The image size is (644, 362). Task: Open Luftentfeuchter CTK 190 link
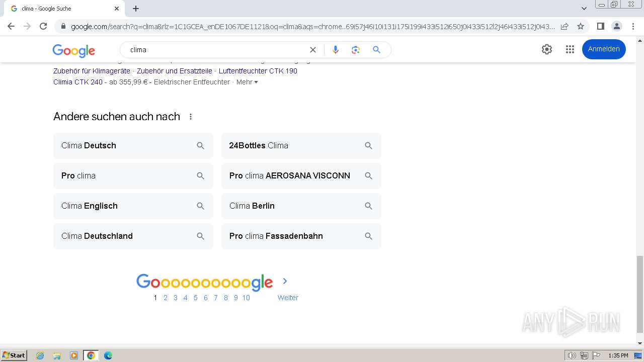coord(258,71)
